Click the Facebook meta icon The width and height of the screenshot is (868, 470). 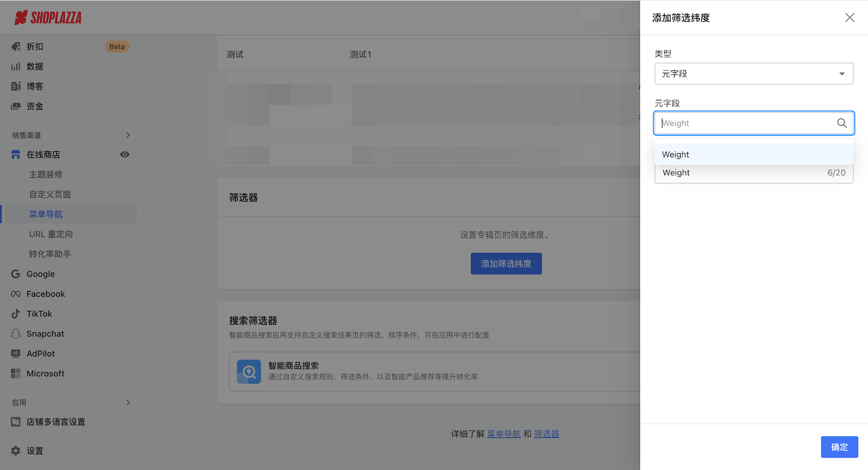click(16, 294)
